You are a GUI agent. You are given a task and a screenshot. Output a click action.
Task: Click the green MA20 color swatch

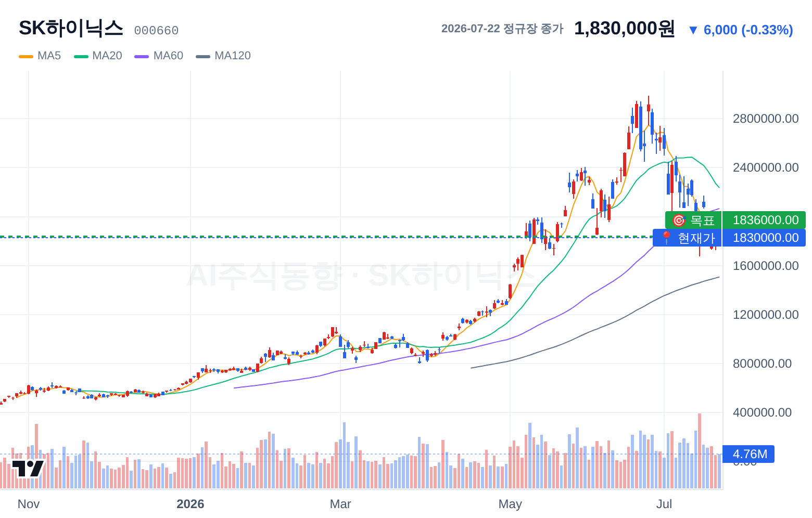(81, 56)
